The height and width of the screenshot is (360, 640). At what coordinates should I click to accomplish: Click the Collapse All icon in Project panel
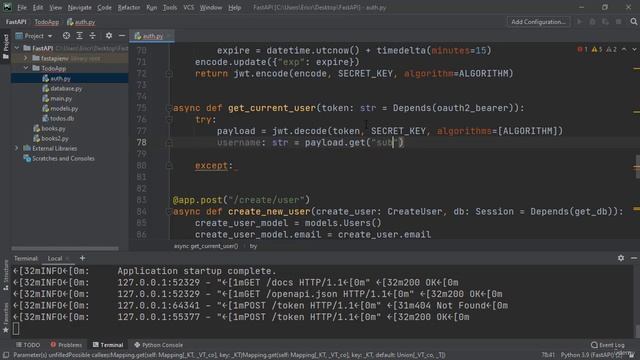click(x=92, y=36)
